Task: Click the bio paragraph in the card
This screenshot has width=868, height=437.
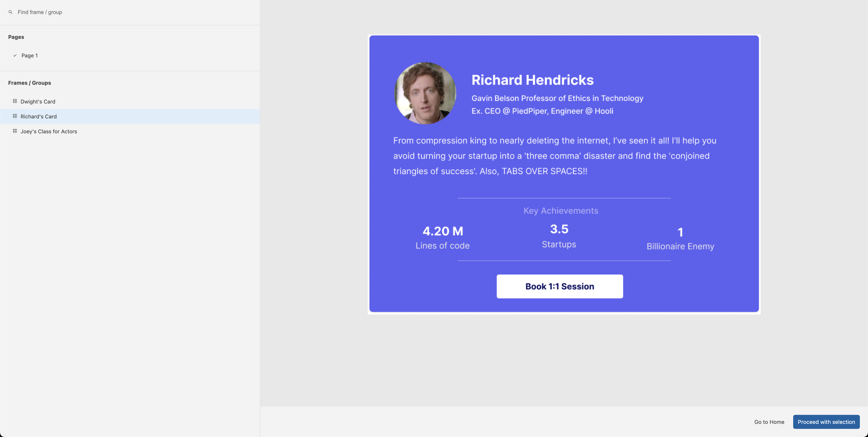Action: tap(555, 156)
